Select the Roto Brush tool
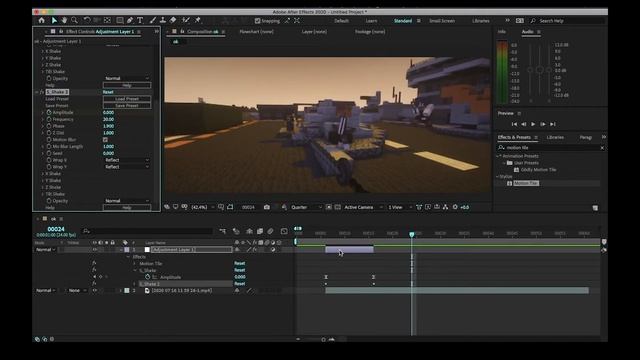The image size is (640, 360). pyautogui.click(x=186, y=20)
